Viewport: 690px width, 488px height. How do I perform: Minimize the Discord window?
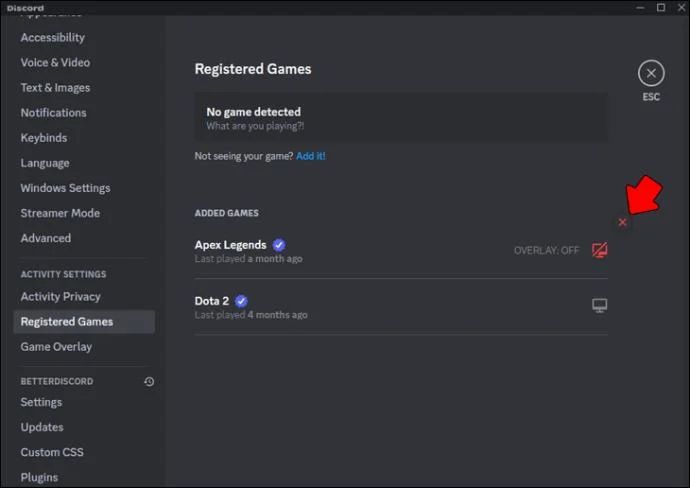point(640,7)
